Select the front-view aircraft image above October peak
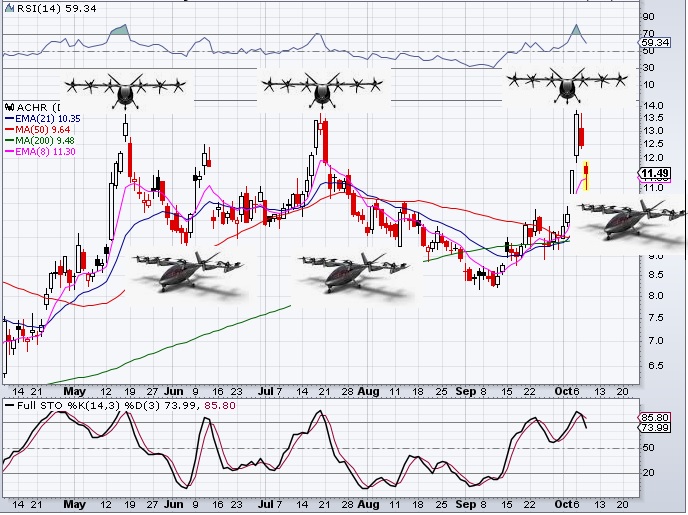Screen dimensions: 688x515 (567, 86)
